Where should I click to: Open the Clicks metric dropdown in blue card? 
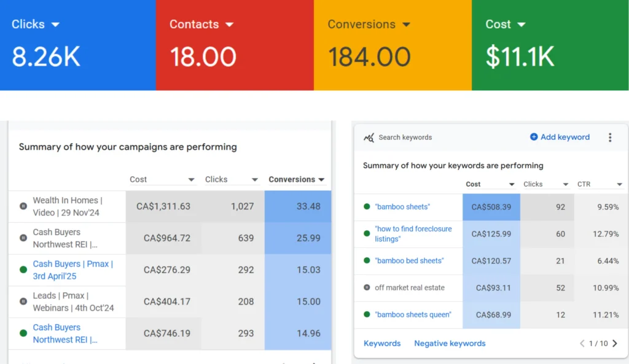pyautogui.click(x=55, y=25)
